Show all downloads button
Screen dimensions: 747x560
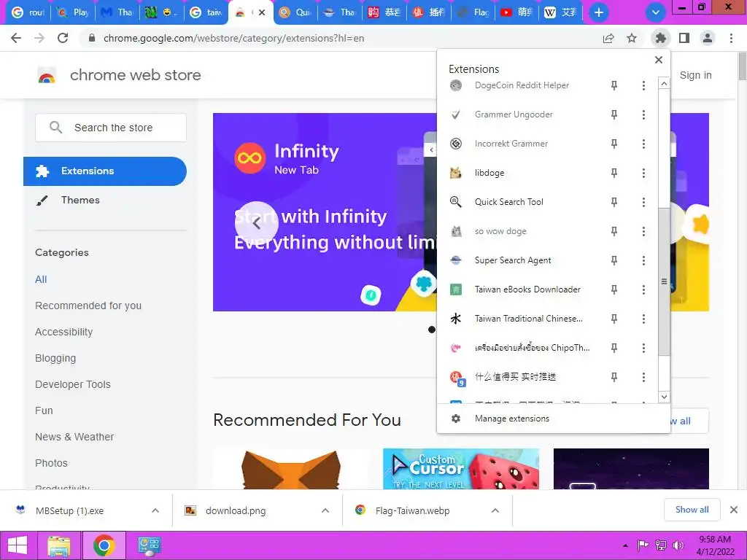[x=692, y=510]
